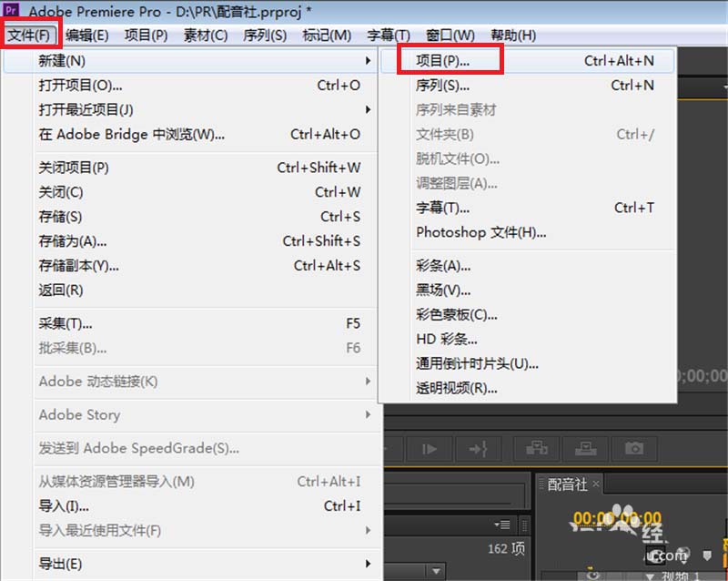Create new 项目(P)... from submenu
Screen dimensions: 728x581
coord(528,60)
